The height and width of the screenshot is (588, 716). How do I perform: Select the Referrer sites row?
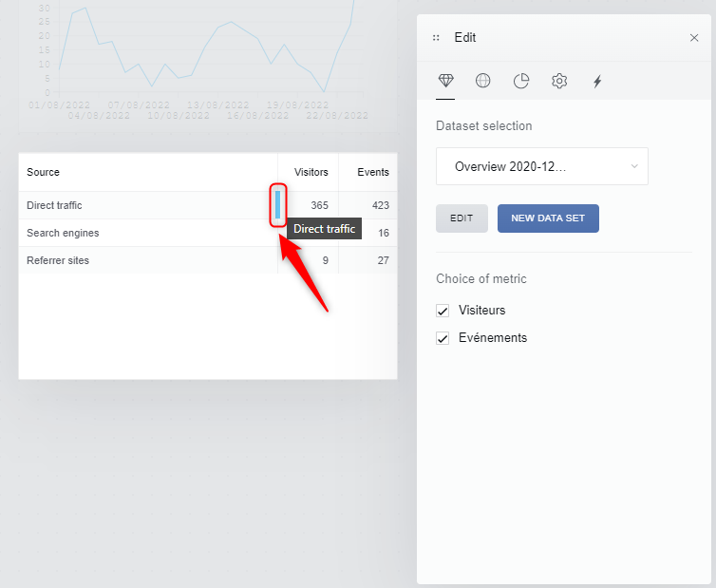tap(58, 260)
